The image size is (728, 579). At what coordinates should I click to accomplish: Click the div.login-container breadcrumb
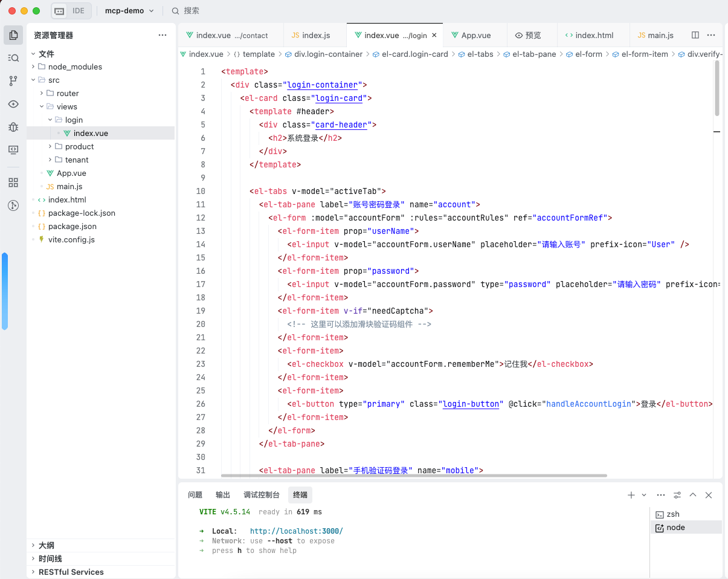click(x=324, y=54)
